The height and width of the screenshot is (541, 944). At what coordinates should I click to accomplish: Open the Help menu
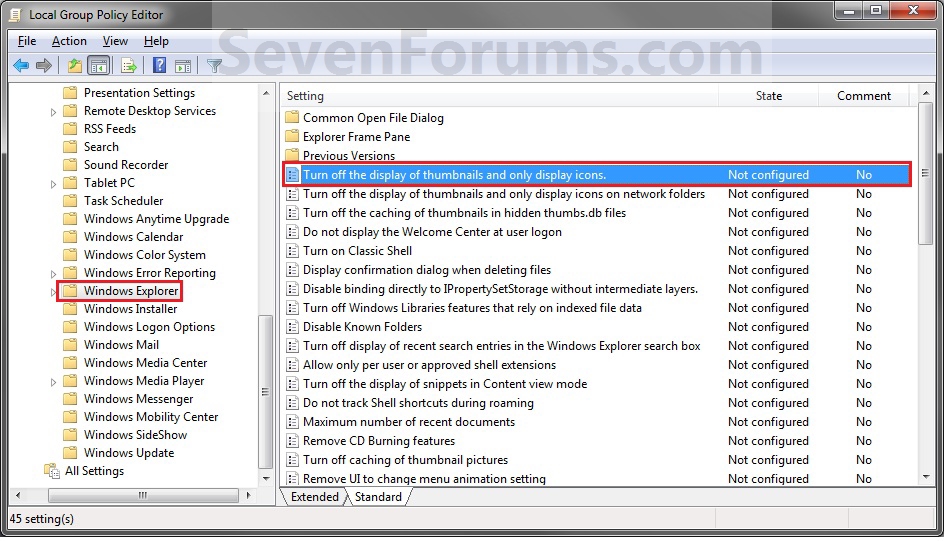point(156,41)
